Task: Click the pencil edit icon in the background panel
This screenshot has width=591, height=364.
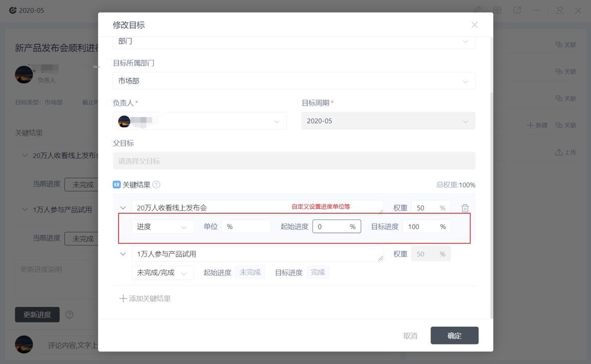Action: 478,10
